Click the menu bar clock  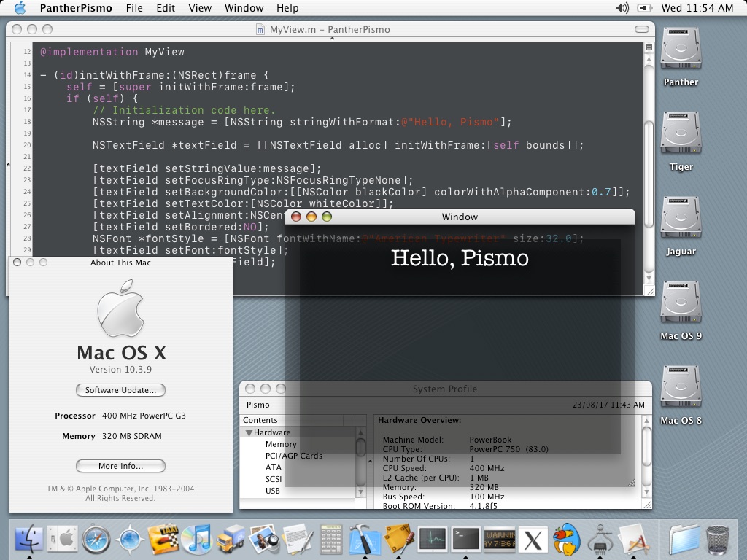(x=697, y=8)
